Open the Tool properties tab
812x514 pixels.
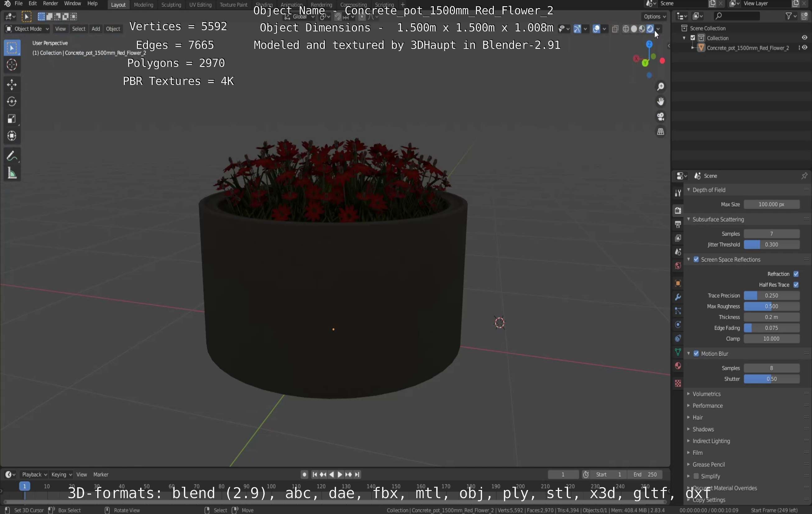coord(678,193)
